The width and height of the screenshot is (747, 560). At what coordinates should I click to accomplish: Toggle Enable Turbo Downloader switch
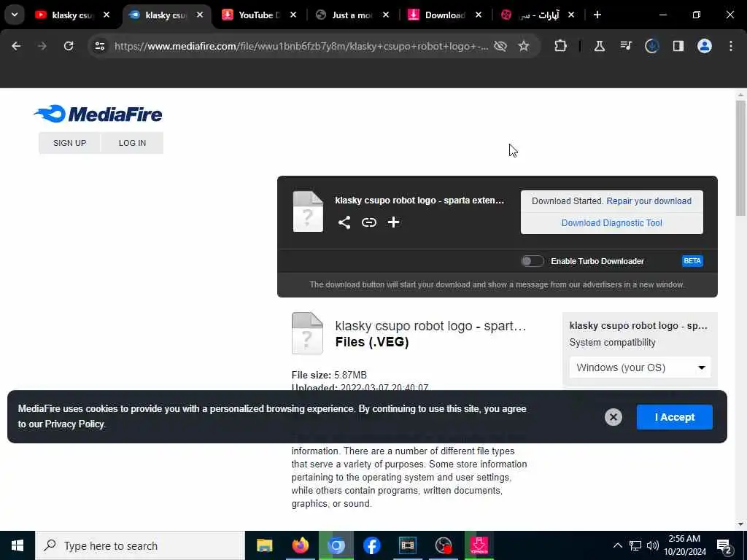(x=532, y=261)
